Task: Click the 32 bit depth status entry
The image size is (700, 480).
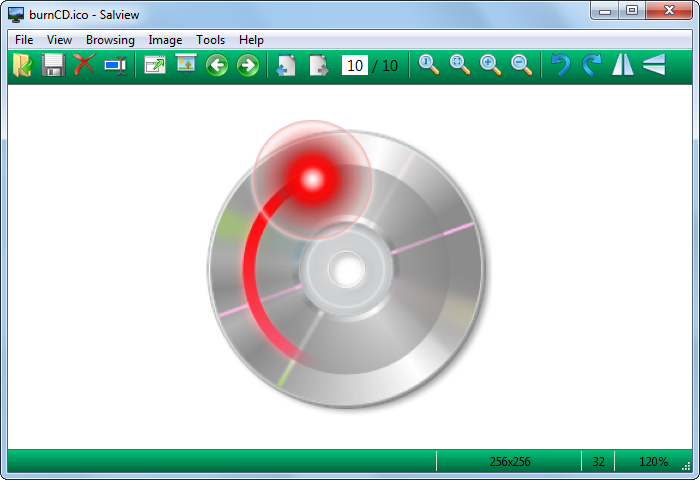Action: coord(598,462)
